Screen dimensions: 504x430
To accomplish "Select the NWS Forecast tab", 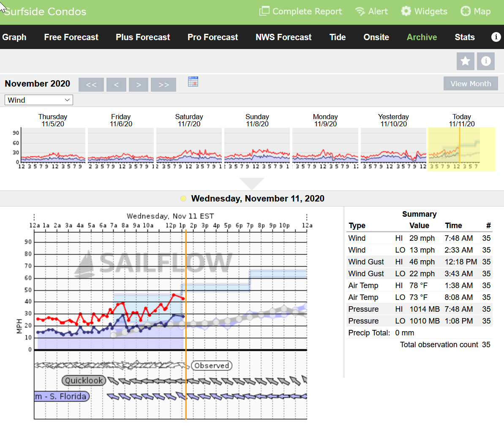I will pyautogui.click(x=283, y=37).
